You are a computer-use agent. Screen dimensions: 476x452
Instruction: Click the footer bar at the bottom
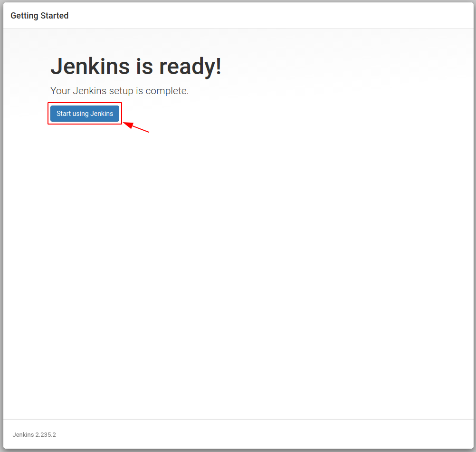coord(238,434)
